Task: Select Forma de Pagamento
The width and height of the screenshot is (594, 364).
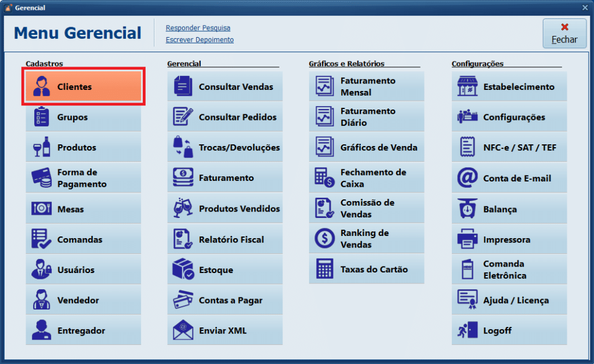Action: click(x=83, y=178)
